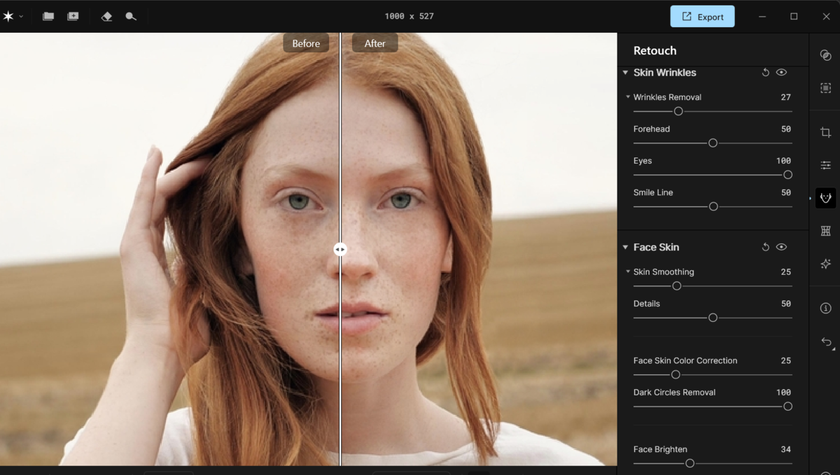Click the After label on the canvas
Image resolution: width=840 pixels, height=475 pixels.
tap(375, 43)
